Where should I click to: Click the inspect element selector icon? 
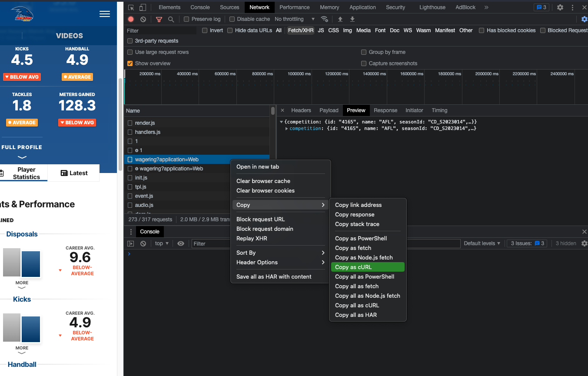(131, 7)
